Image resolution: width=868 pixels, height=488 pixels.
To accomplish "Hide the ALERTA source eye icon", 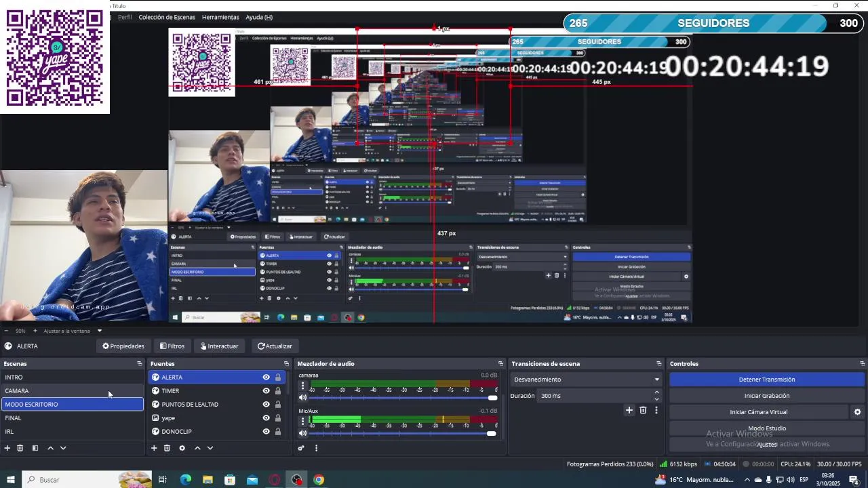I will click(266, 378).
